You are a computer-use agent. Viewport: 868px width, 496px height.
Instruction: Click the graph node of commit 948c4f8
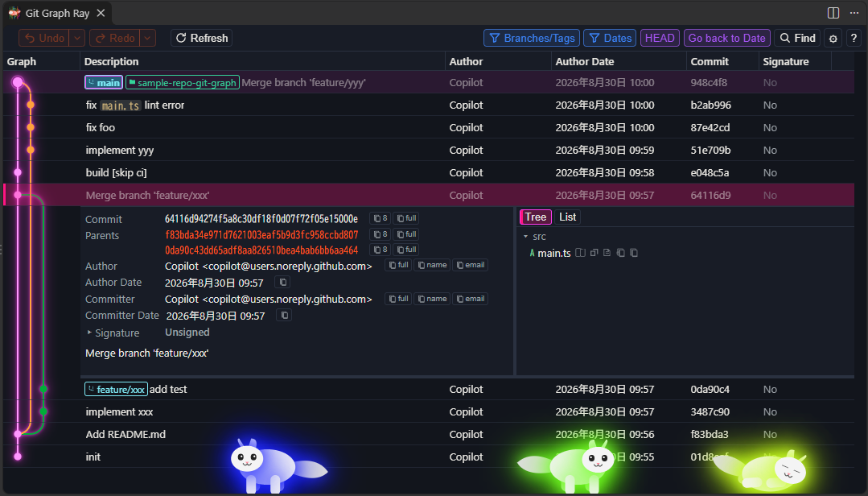click(18, 83)
